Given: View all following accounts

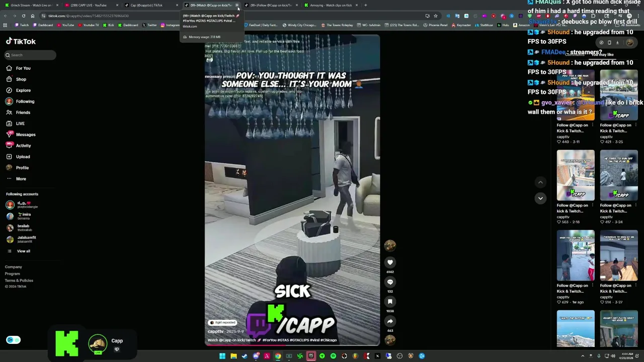Looking at the screenshot, I should pos(23,251).
